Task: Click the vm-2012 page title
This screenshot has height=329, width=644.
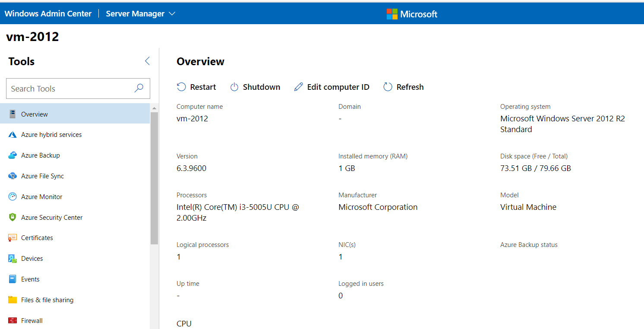Action: (32, 37)
